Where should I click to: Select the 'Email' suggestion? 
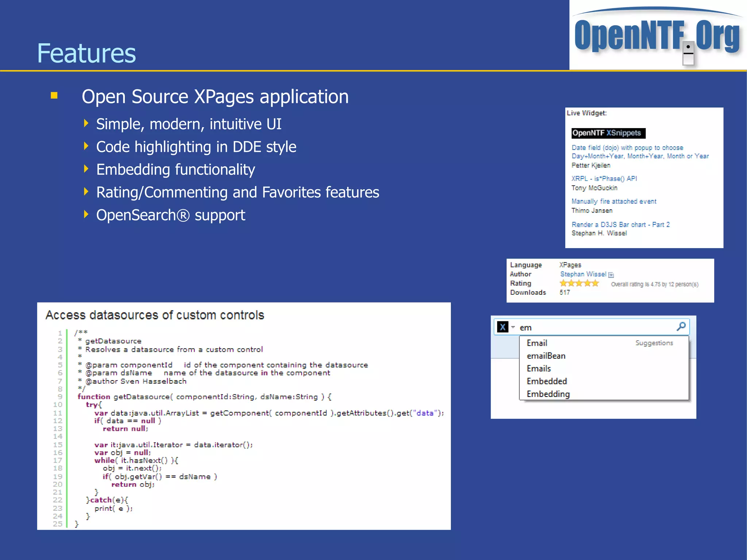click(x=537, y=343)
